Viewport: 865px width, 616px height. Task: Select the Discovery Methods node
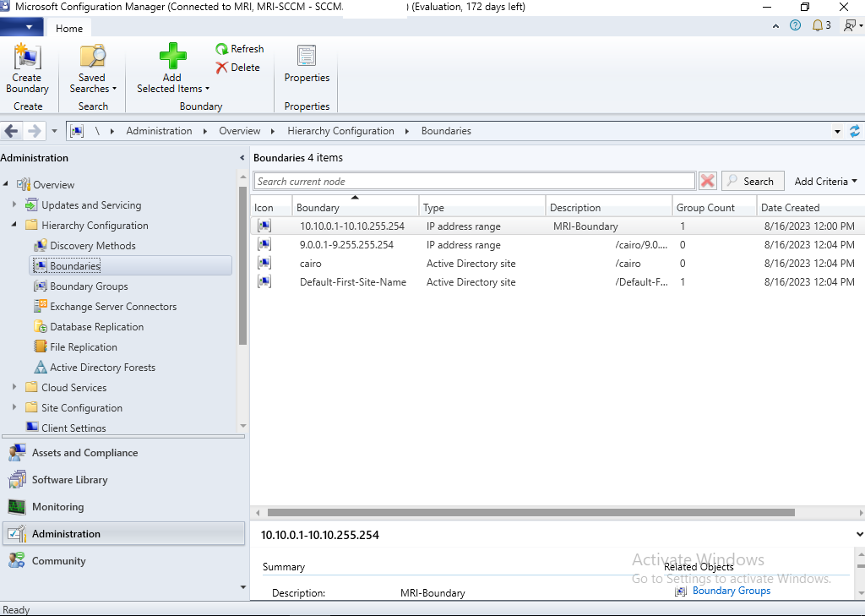(x=93, y=246)
